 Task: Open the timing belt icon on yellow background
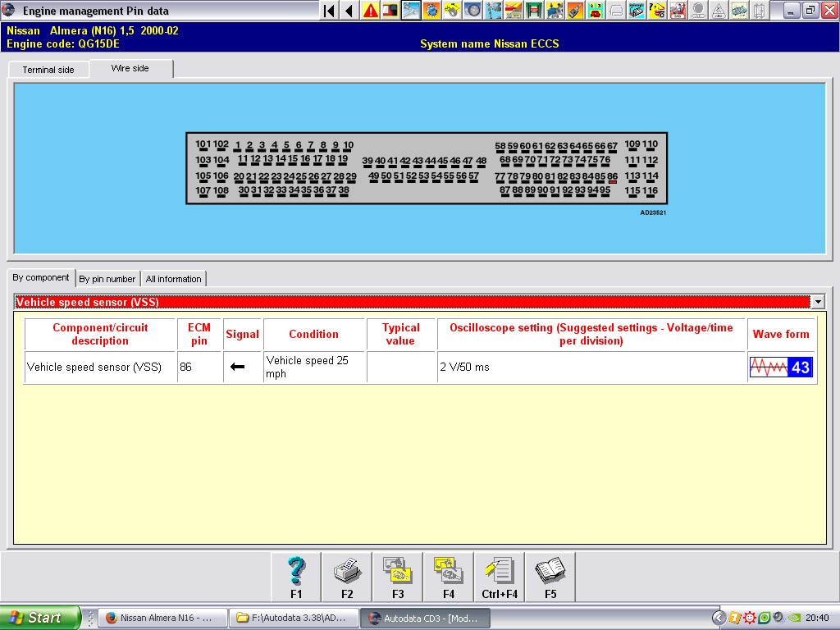452,10
